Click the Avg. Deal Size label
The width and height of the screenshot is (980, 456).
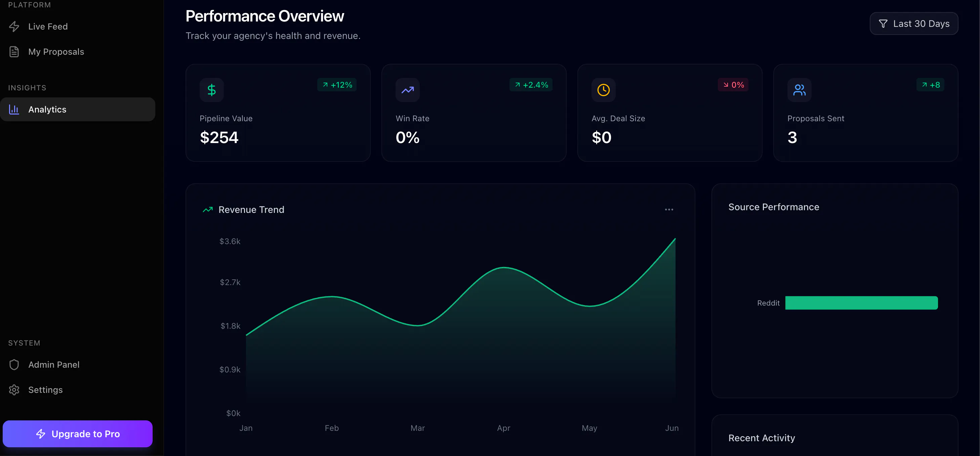click(x=618, y=119)
